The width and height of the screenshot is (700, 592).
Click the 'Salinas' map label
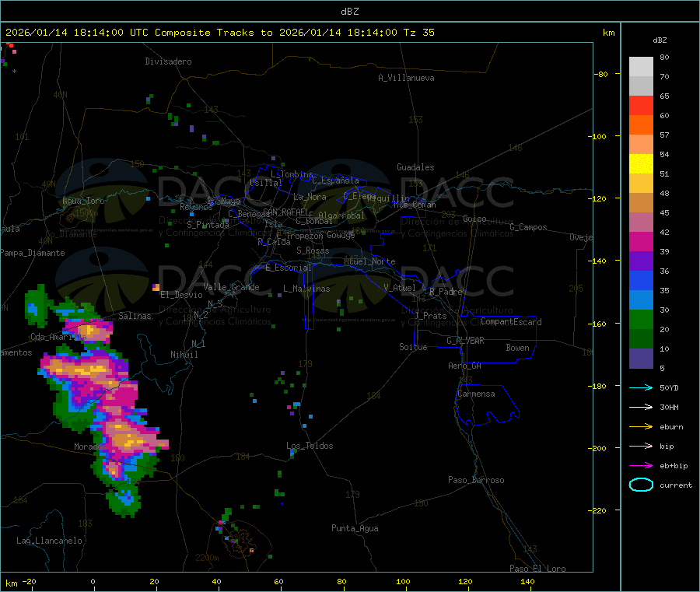(x=135, y=316)
